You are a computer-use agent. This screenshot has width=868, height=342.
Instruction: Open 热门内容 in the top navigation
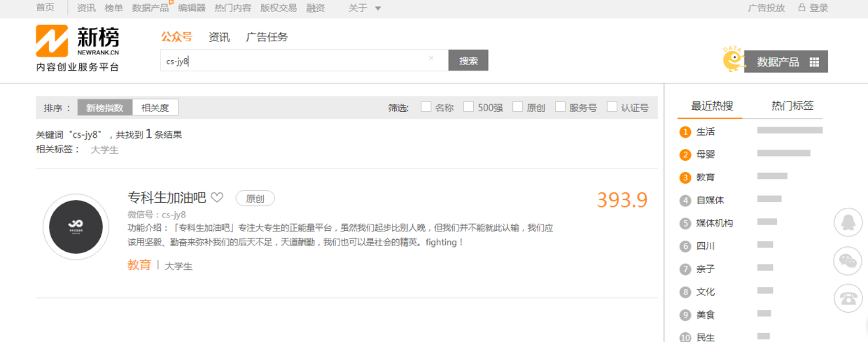(x=232, y=8)
